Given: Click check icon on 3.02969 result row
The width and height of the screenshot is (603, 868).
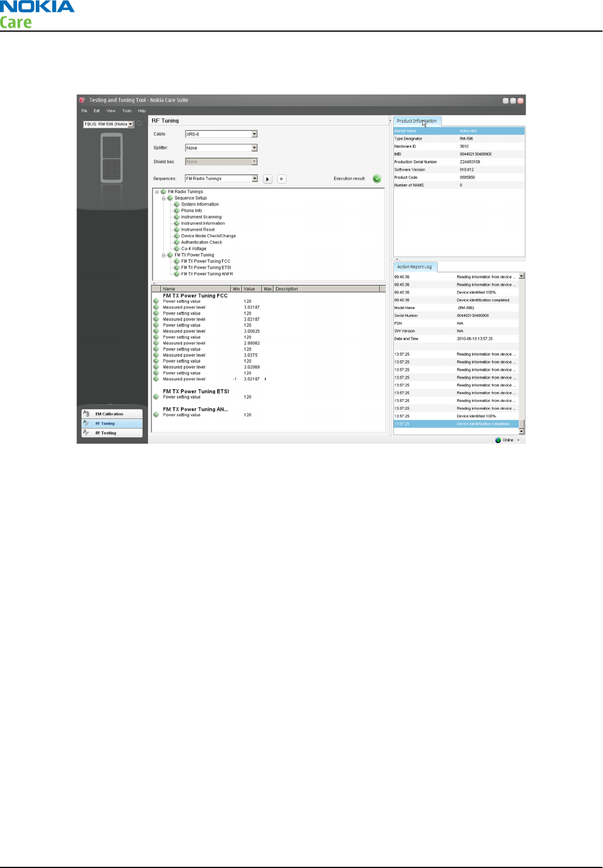Looking at the screenshot, I should 156,367.
